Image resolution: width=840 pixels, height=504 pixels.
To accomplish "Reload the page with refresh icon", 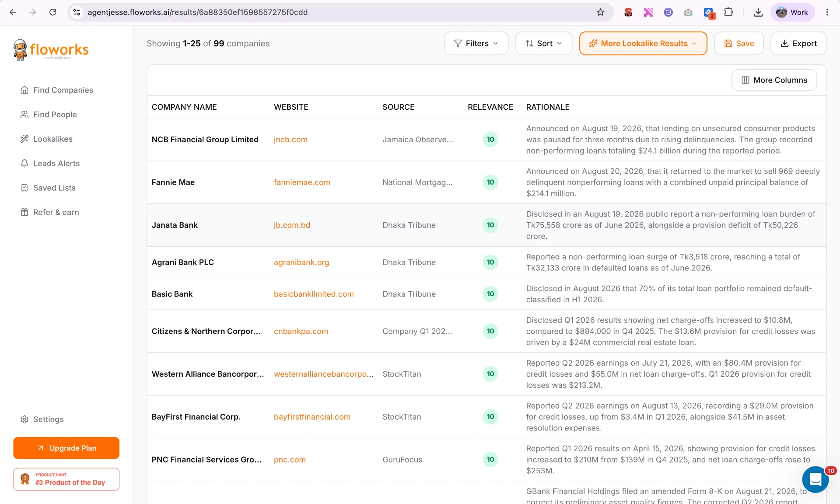I will [x=53, y=12].
